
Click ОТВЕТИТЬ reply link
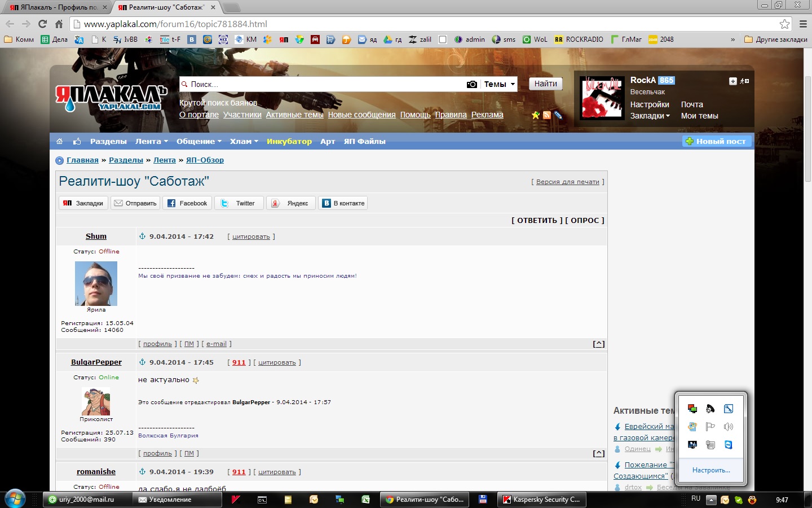537,220
